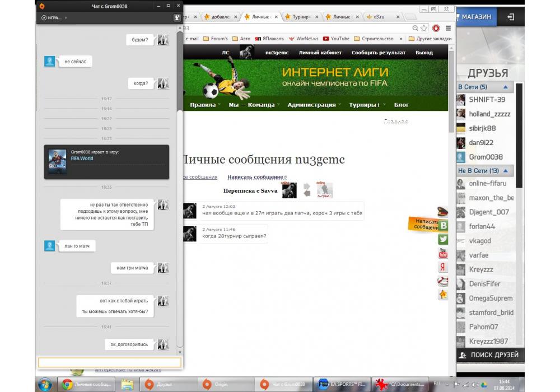Image resolution: width=560 pixels, height=392 pixels.
Task: Open the 'Блог' menu item
Action: coord(401,105)
